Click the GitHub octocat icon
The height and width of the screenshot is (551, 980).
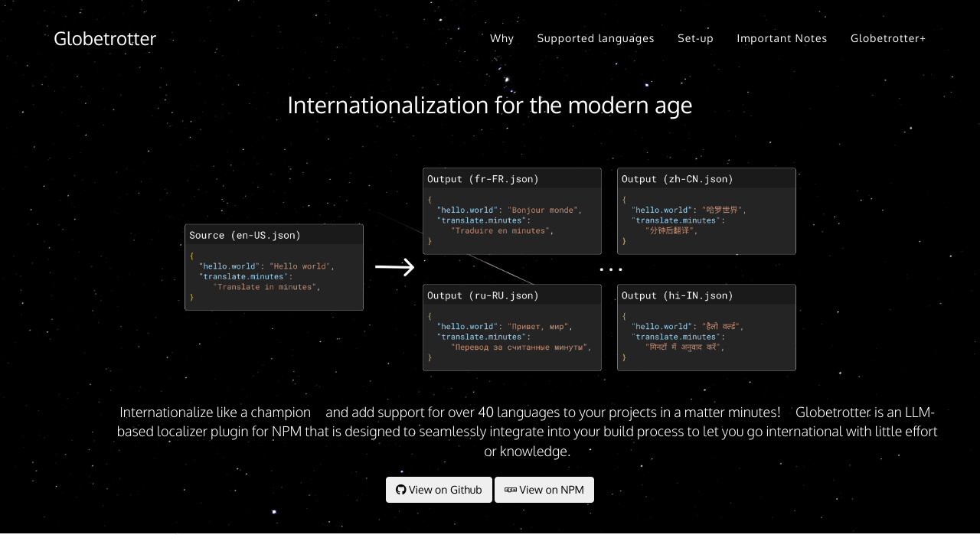pos(400,490)
